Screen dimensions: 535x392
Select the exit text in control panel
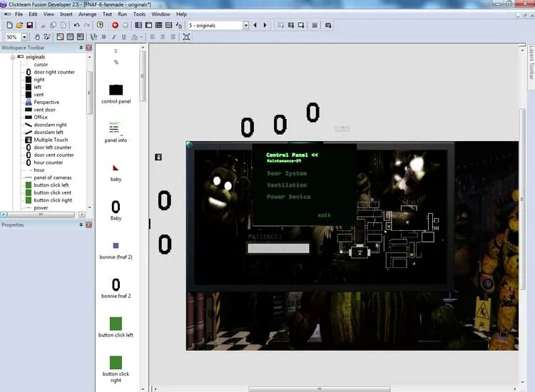click(324, 215)
